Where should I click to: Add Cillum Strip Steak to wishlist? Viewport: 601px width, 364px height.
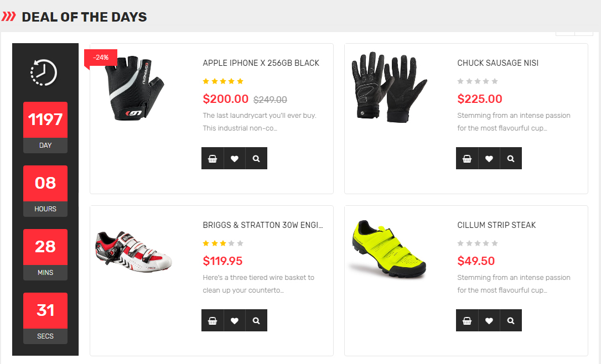pyautogui.click(x=489, y=320)
